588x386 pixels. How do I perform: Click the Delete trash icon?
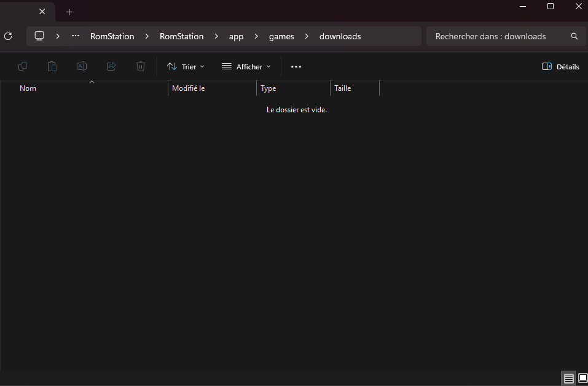click(141, 66)
